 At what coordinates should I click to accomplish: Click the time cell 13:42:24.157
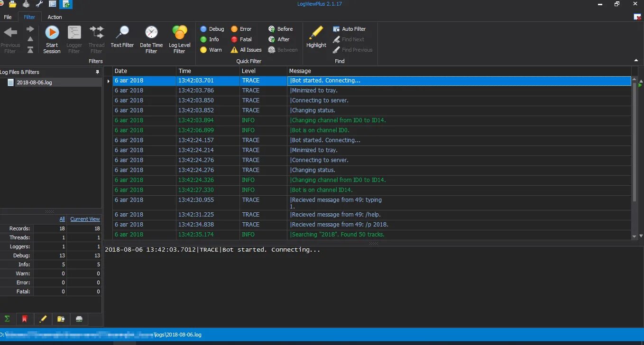click(208, 140)
